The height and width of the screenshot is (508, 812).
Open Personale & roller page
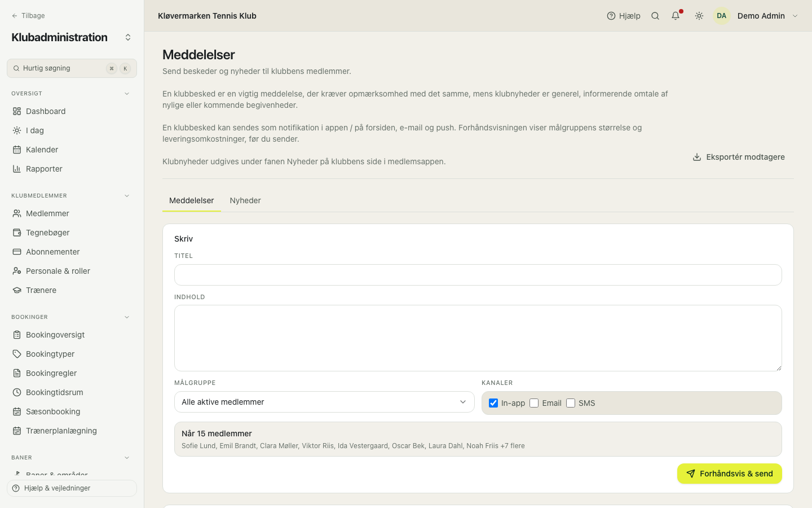pos(72,271)
